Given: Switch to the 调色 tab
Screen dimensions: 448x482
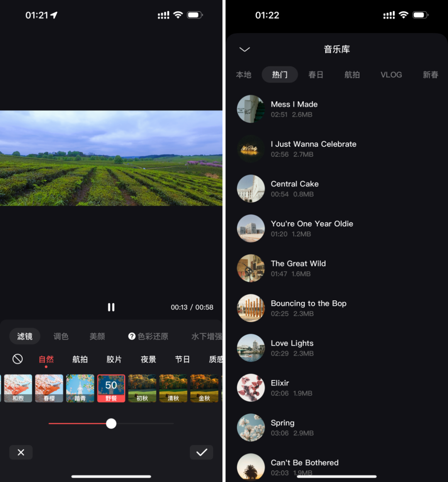Looking at the screenshot, I should click(x=61, y=336).
